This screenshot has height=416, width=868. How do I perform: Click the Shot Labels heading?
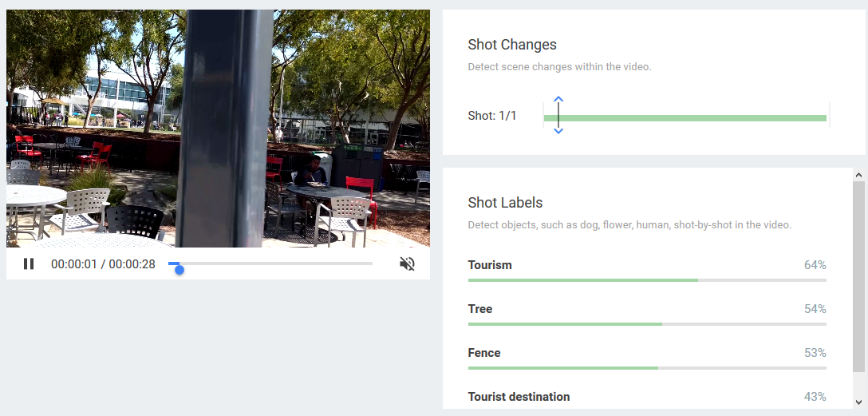point(505,203)
